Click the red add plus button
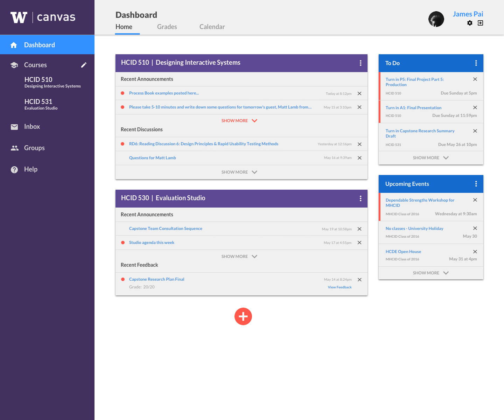The width and height of the screenshot is (504, 420). (243, 316)
